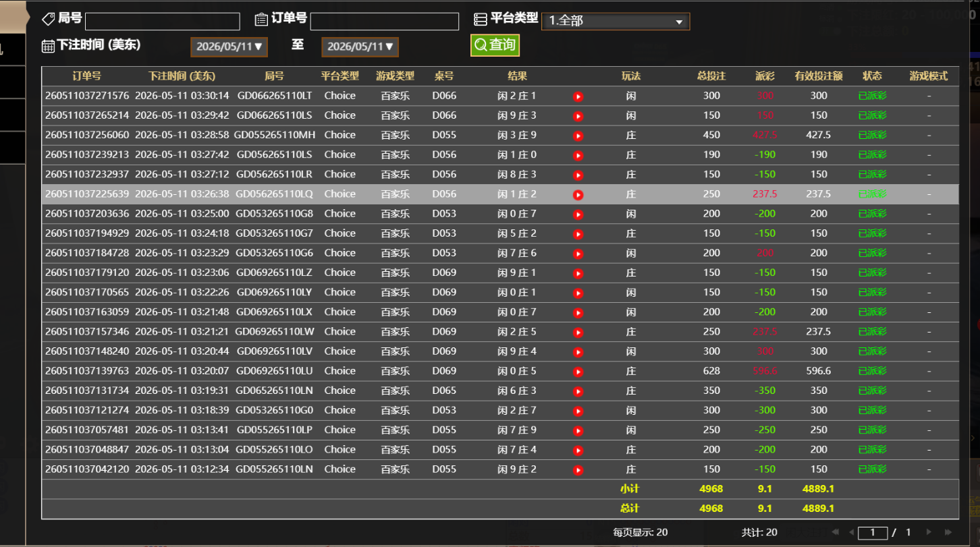Play result video for order 260511037148240
This screenshot has width=980, height=547.
578,352
